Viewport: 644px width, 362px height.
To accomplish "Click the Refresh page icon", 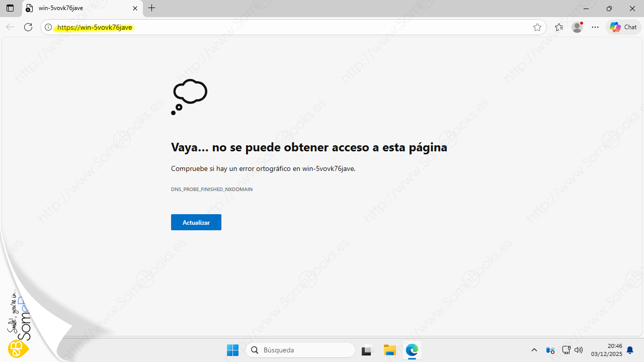I will (28, 27).
